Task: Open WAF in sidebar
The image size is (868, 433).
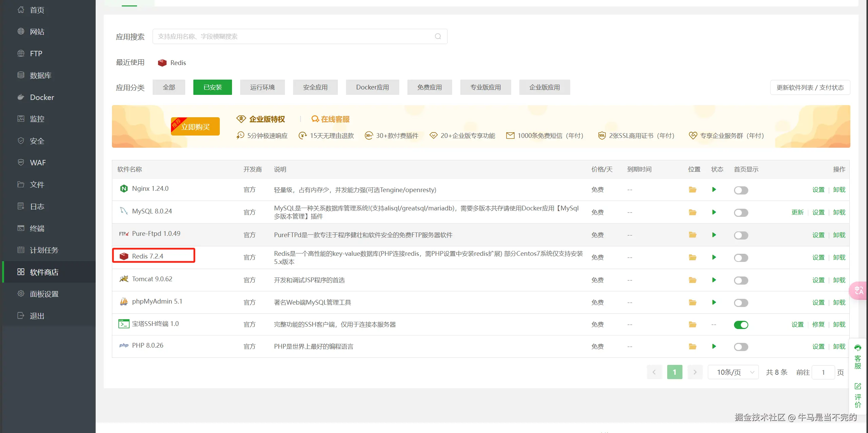Action: (49, 163)
